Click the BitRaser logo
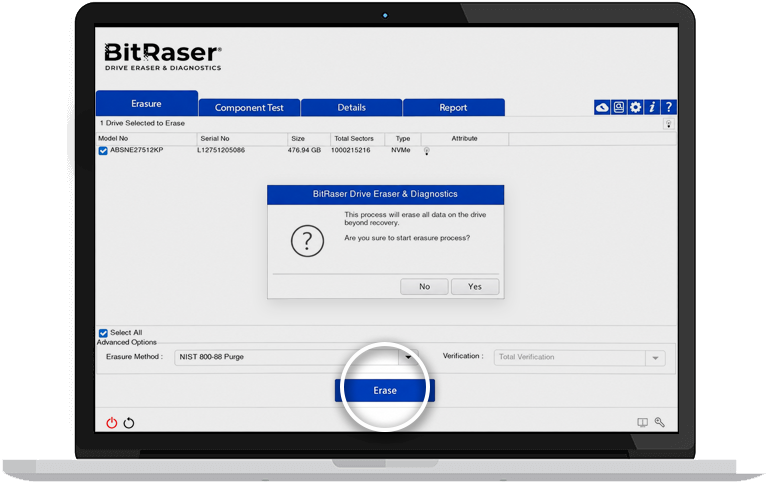The image size is (772, 488). pos(163,57)
